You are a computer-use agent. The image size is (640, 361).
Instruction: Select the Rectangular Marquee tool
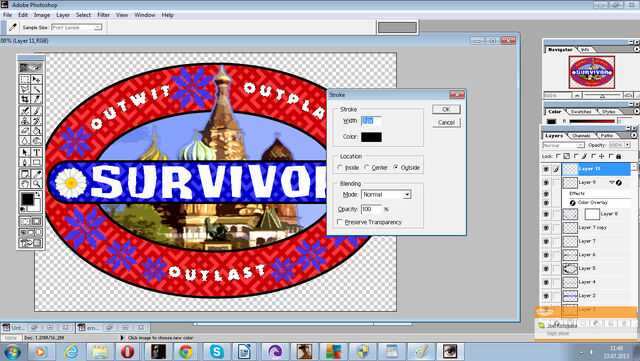coord(25,79)
